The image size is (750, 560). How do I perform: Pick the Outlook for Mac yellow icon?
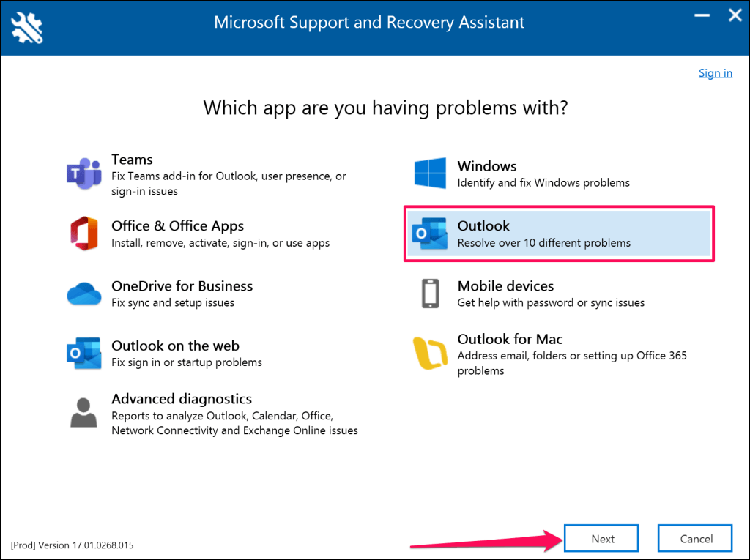click(x=430, y=354)
